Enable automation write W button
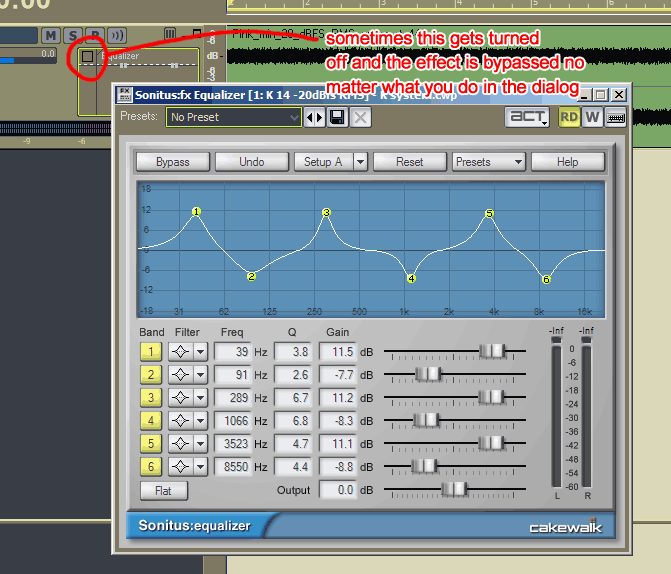 pos(593,117)
